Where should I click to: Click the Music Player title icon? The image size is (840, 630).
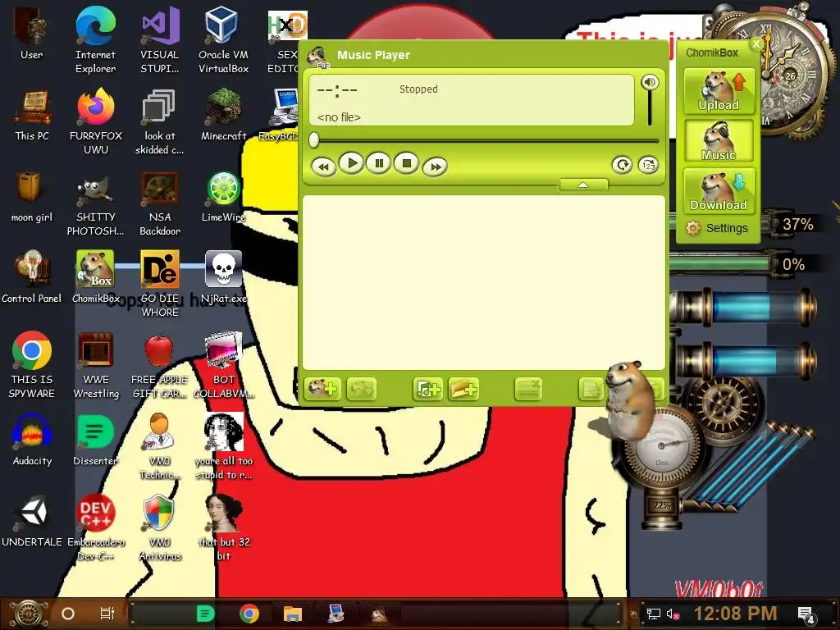pyautogui.click(x=317, y=57)
